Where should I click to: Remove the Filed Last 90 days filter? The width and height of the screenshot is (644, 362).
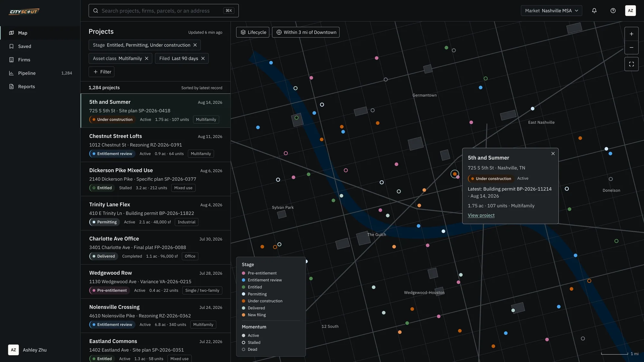click(x=203, y=58)
